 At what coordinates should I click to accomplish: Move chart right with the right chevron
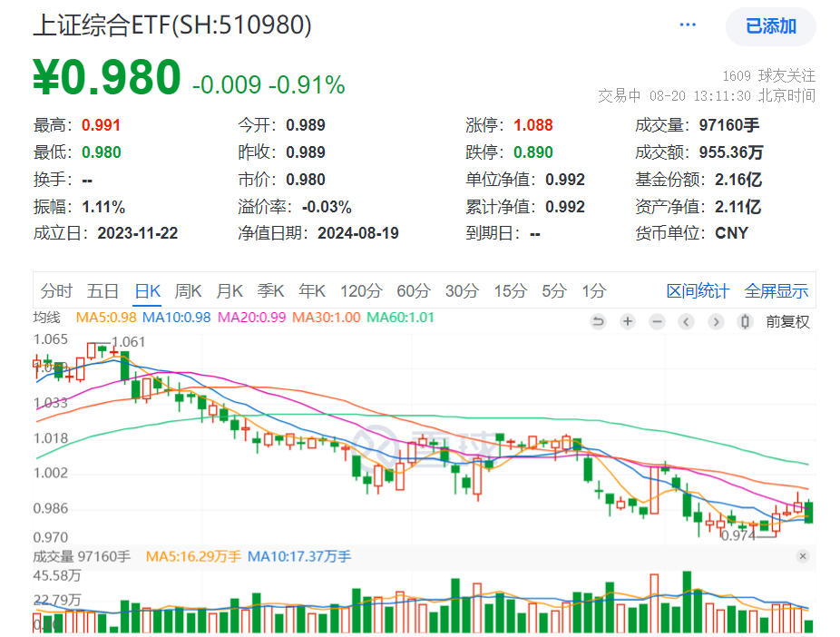click(716, 321)
